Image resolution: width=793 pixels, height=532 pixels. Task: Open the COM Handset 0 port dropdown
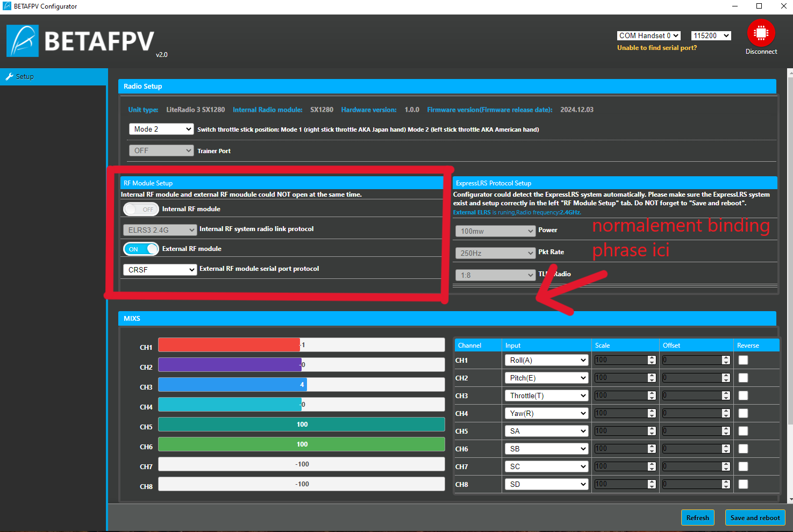pos(648,35)
